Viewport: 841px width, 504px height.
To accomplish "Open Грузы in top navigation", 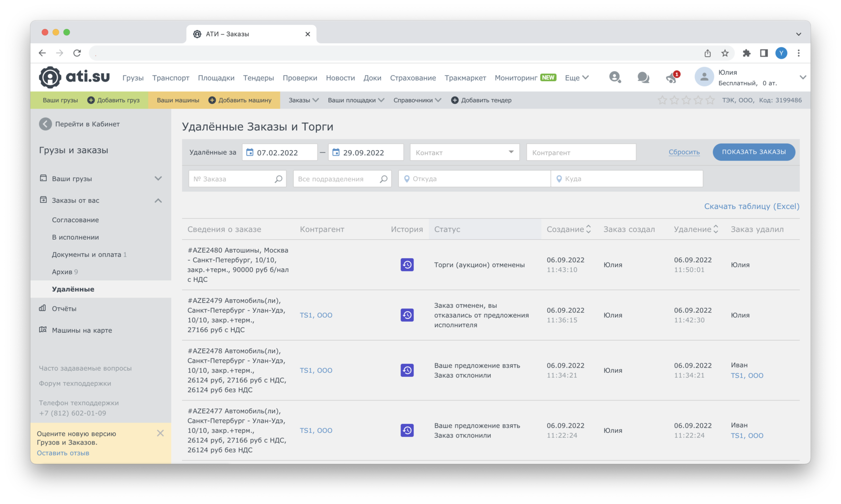I will [x=133, y=78].
